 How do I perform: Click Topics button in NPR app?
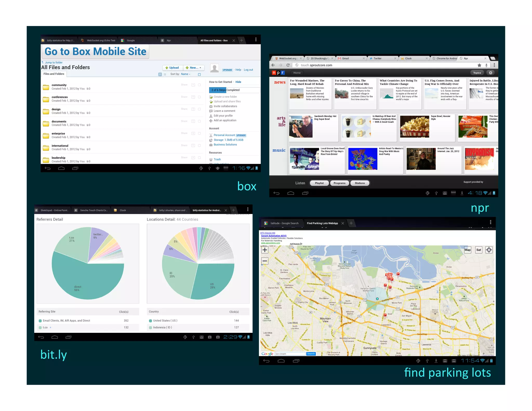click(x=477, y=73)
